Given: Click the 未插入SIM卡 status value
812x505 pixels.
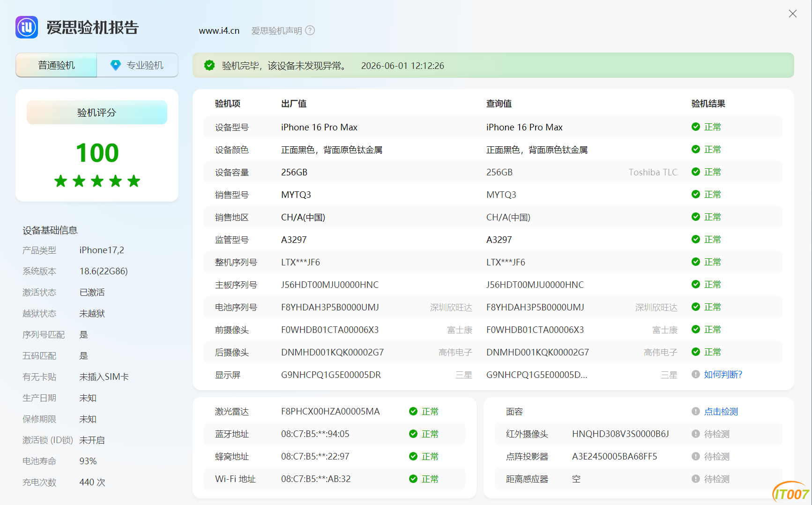Looking at the screenshot, I should (x=104, y=377).
